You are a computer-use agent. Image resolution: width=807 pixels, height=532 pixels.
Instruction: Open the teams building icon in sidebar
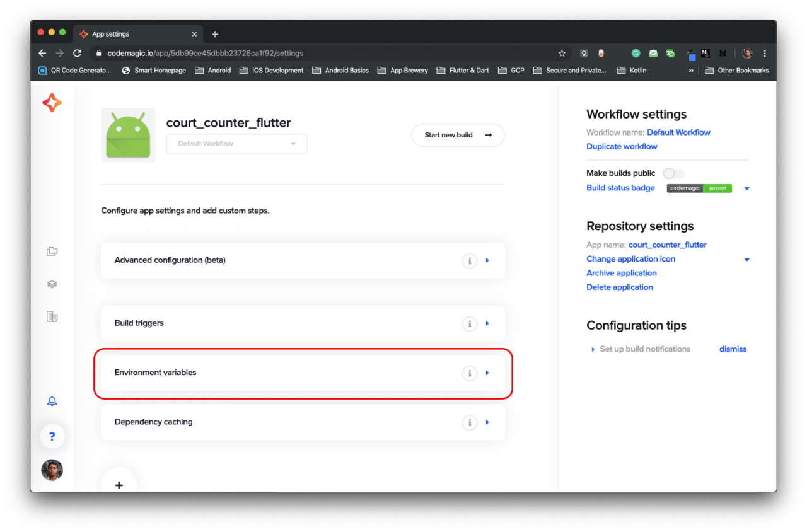coord(52,316)
